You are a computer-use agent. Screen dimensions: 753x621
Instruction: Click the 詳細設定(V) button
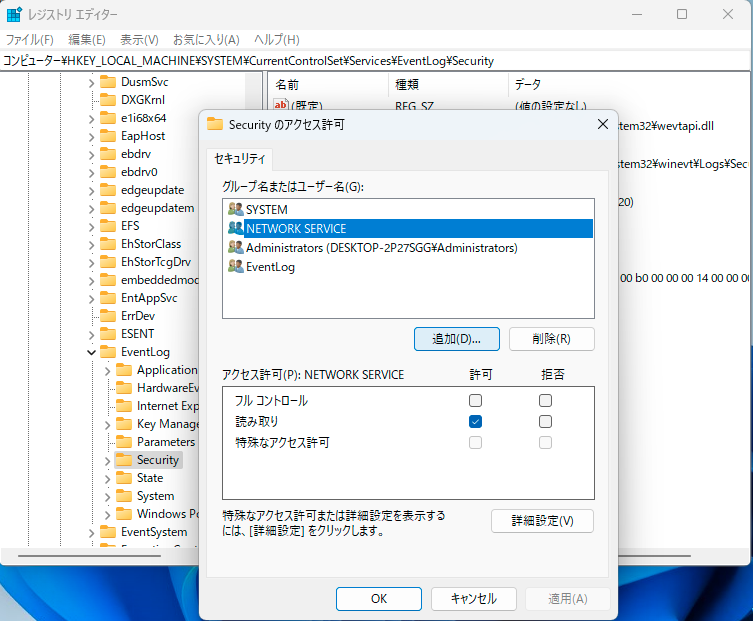point(542,521)
